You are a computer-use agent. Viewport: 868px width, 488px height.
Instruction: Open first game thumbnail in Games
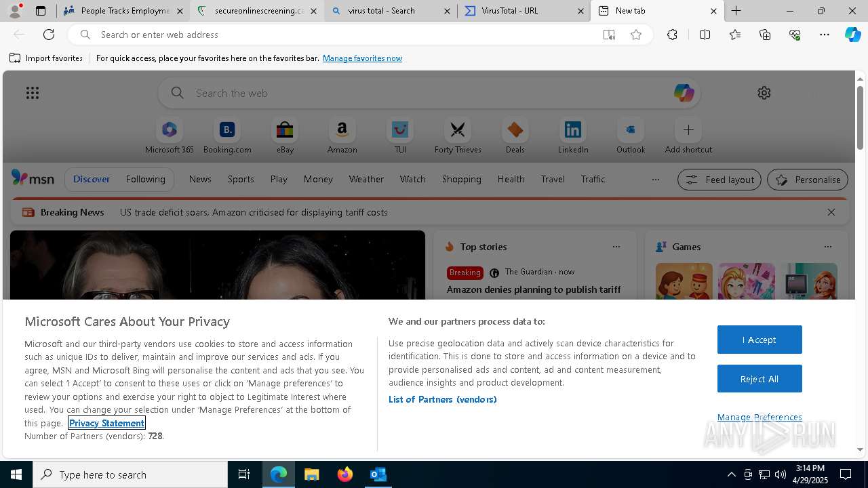[684, 281]
